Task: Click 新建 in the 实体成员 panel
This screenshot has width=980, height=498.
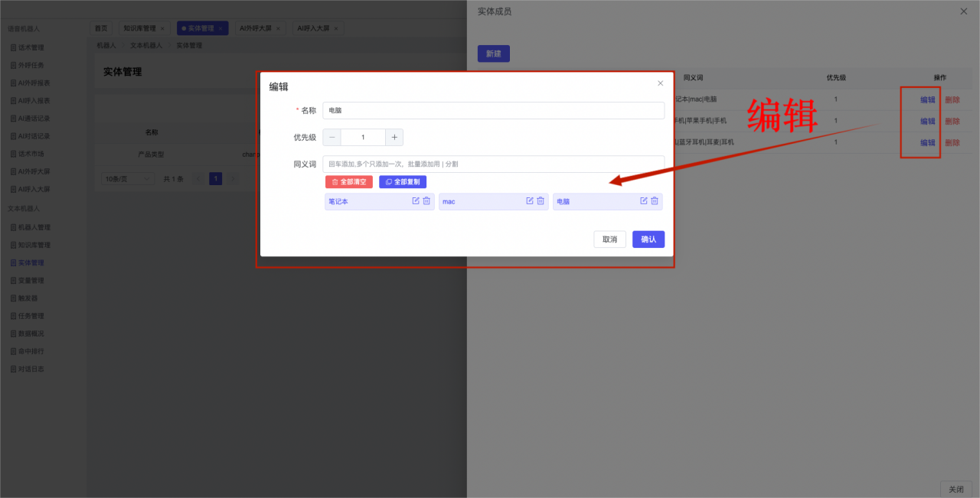Action: pos(493,54)
